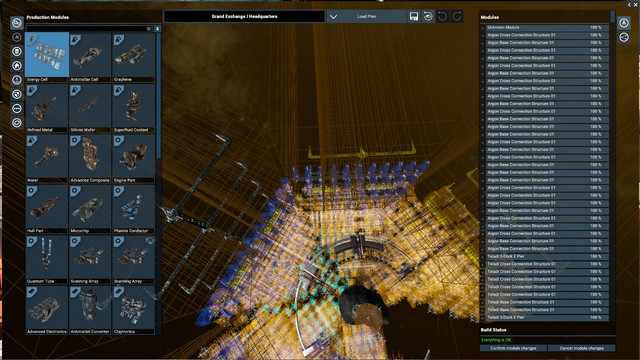Select the Quantum Tube production module
The image size is (640, 360).
[47, 260]
